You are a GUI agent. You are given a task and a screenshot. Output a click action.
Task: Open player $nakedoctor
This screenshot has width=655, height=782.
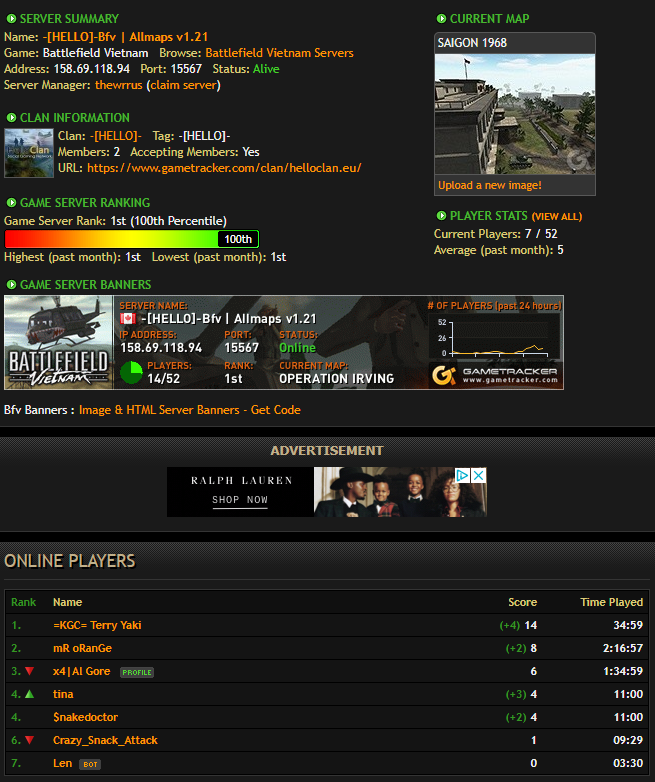click(x=85, y=717)
